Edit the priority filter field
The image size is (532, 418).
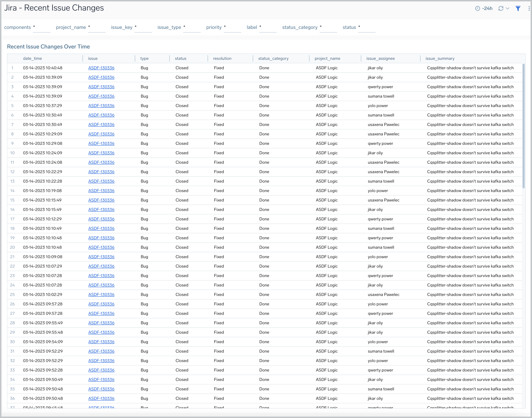click(232, 27)
